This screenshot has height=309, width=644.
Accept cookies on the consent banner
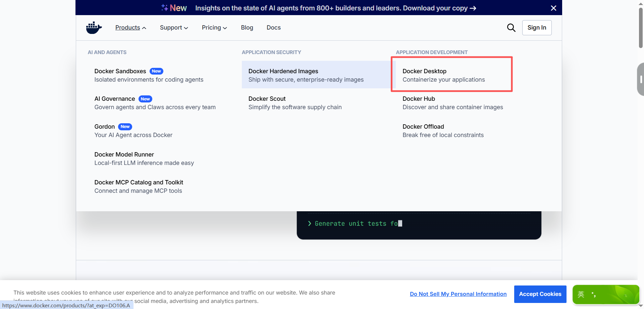(x=540, y=294)
